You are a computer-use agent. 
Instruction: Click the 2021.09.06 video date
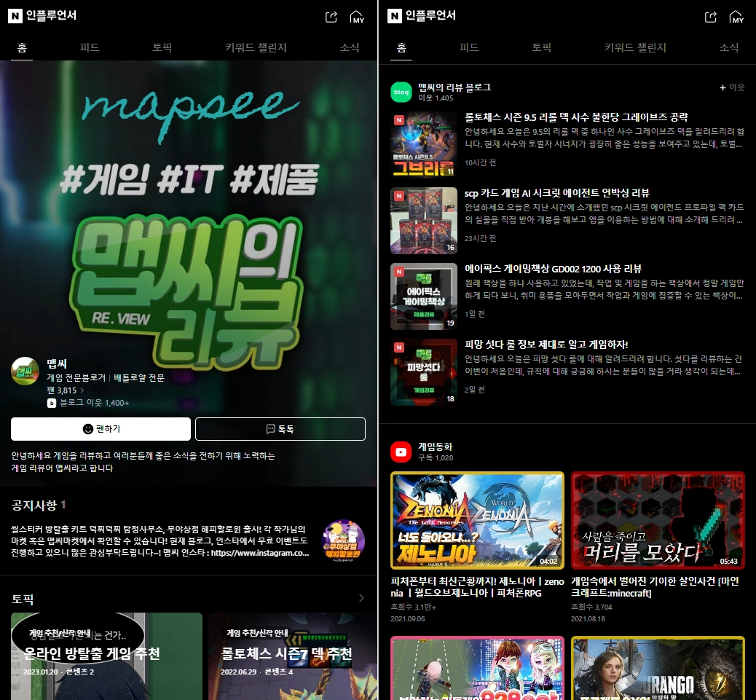408,618
